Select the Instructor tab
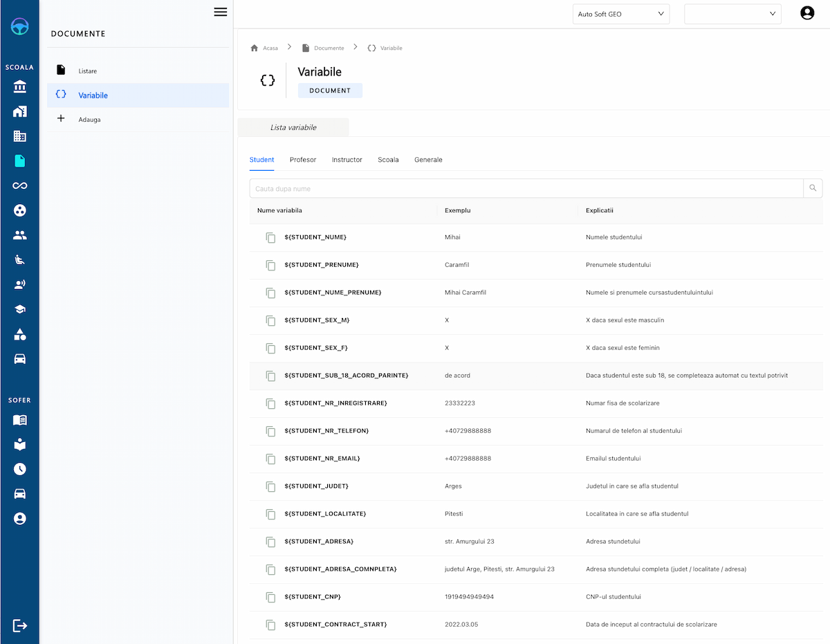This screenshot has width=830, height=644. (347, 160)
